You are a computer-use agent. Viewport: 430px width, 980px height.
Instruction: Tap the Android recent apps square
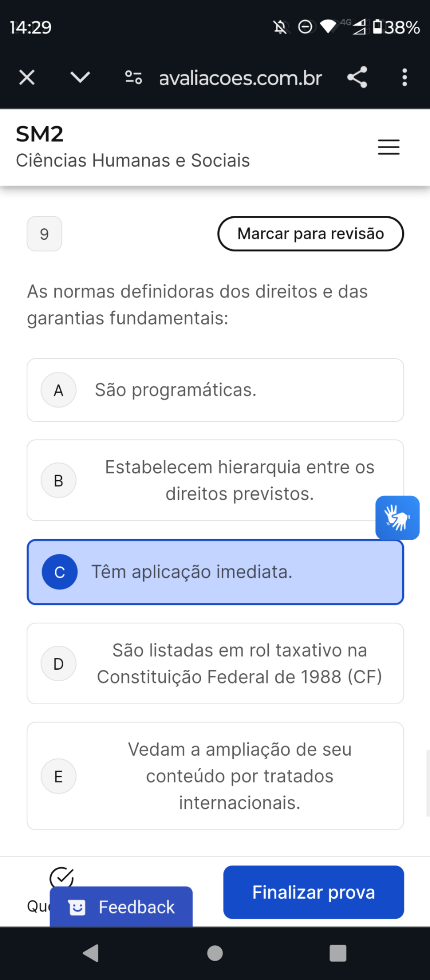pyautogui.click(x=338, y=953)
